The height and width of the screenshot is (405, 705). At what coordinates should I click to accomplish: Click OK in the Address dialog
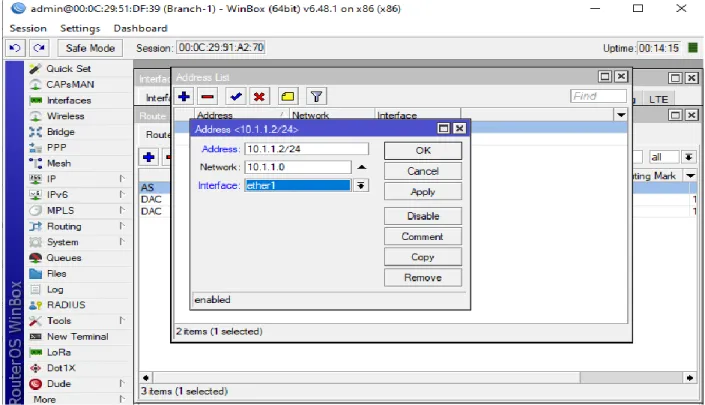423,151
